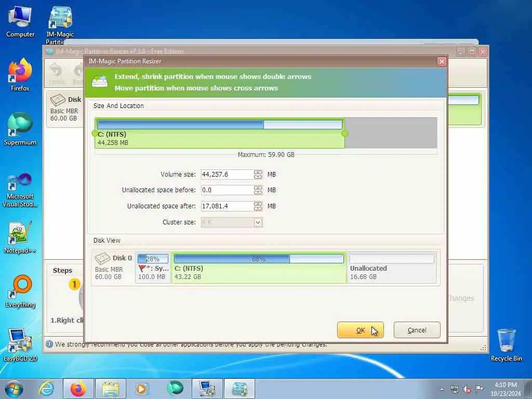Click the main window Disk Basic MBR entry
The width and height of the screenshot is (532, 399).
pos(65,109)
